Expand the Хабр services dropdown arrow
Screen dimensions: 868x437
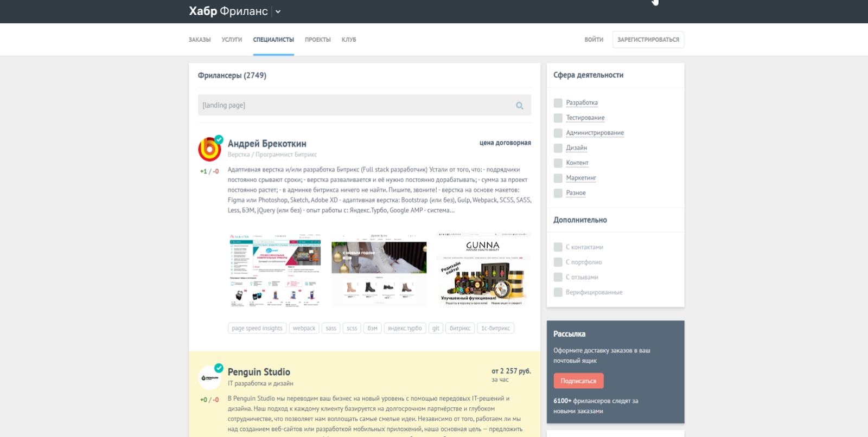click(x=278, y=11)
